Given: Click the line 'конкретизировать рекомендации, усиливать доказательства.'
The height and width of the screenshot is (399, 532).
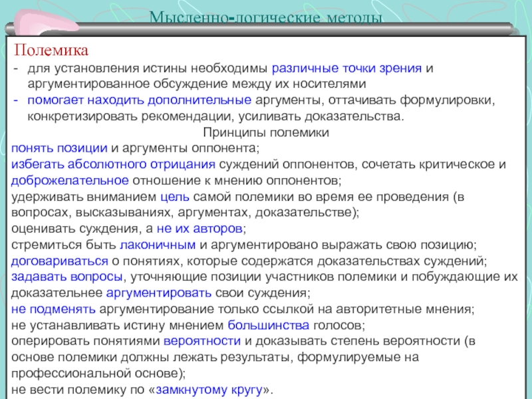Looking at the screenshot, I should (x=216, y=116).
